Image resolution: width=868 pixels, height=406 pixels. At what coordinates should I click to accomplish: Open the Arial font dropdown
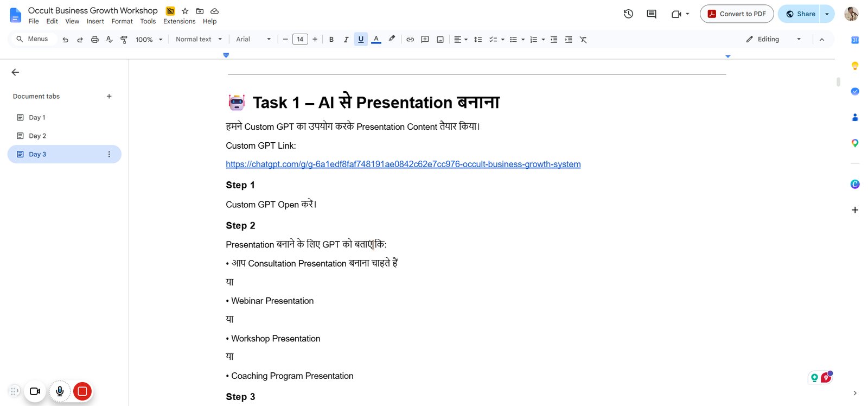click(253, 39)
